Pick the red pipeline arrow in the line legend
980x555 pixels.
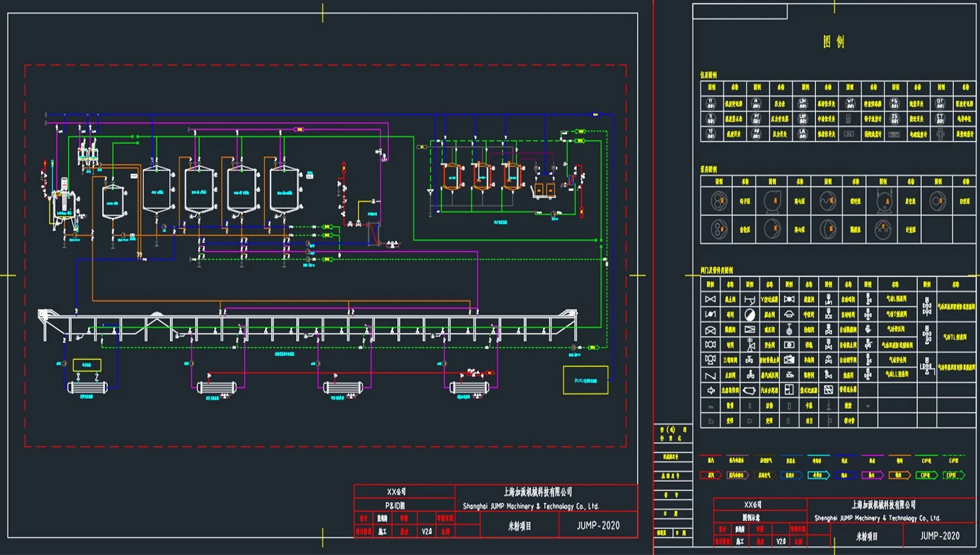pos(711,475)
